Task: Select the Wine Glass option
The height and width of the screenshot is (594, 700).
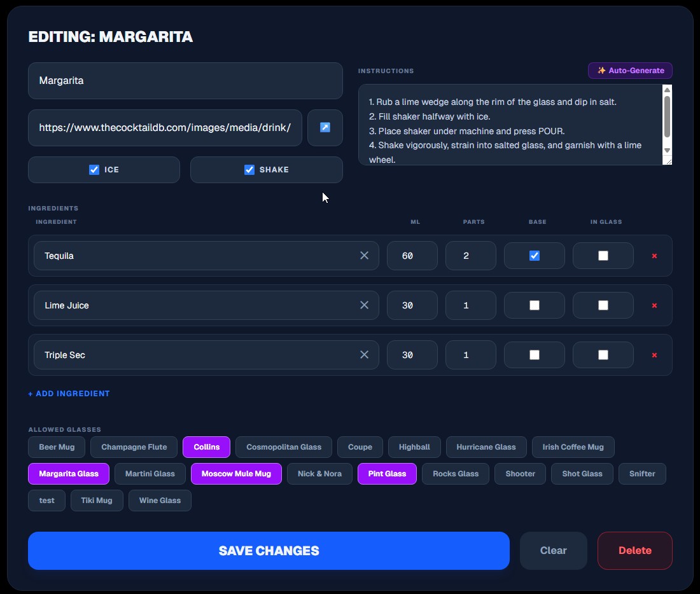Action: coord(160,500)
